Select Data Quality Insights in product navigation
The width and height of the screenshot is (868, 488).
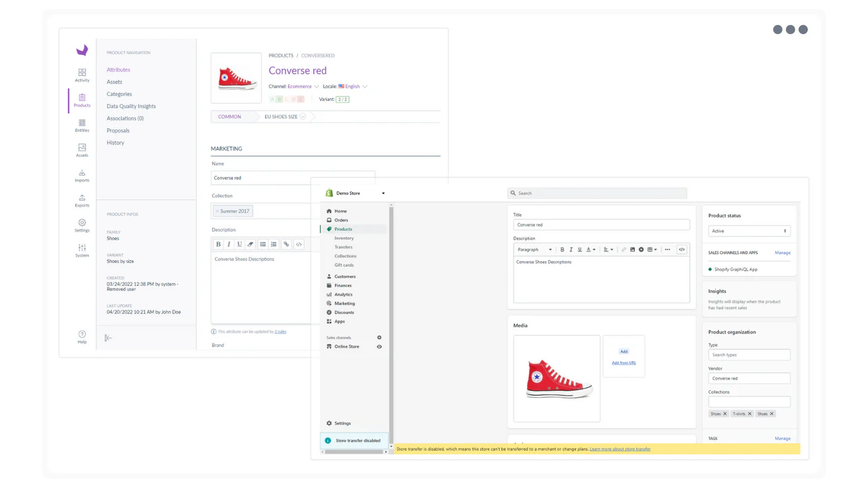click(131, 106)
